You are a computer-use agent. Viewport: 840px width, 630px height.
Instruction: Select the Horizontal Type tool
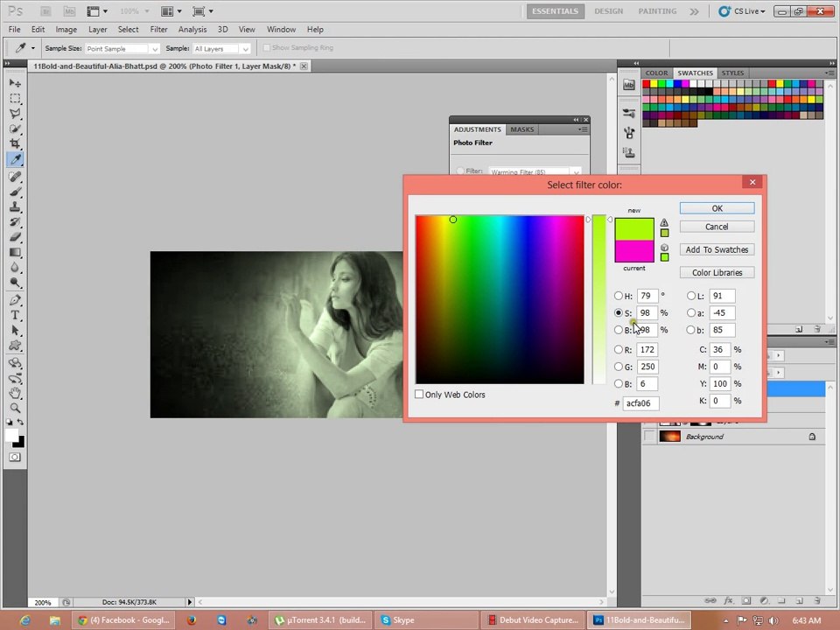coord(15,315)
